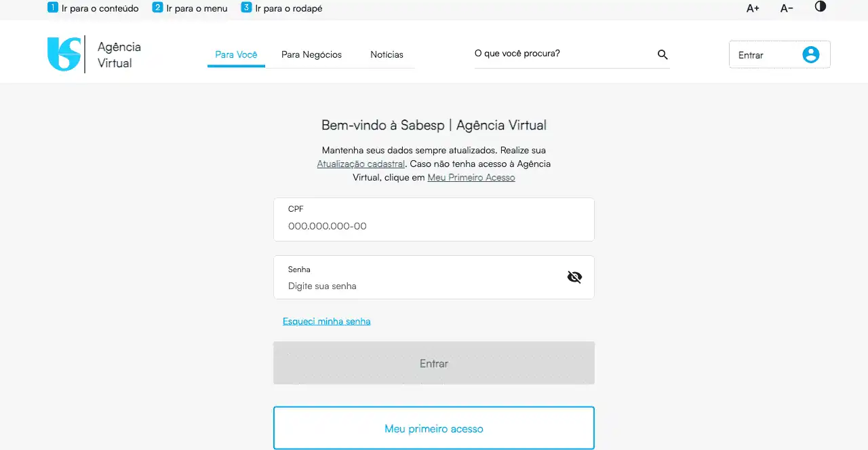This screenshot has height=450, width=868.
Task: Open the Atualização cadastral link
Action: tap(361, 164)
